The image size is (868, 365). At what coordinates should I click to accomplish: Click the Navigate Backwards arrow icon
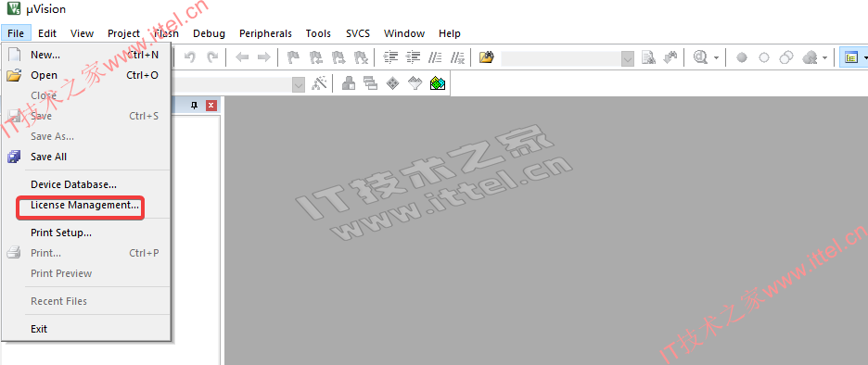(242, 57)
